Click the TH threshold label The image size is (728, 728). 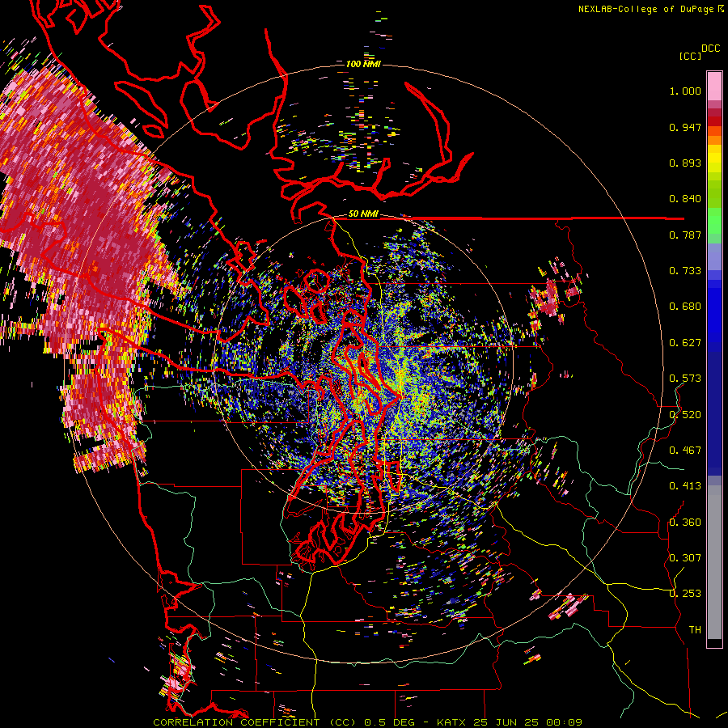695,629
